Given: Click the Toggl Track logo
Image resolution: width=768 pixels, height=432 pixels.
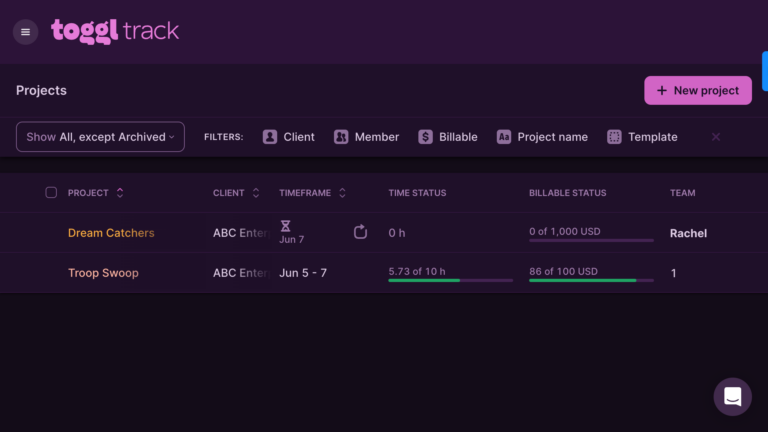Looking at the screenshot, I should (115, 31).
